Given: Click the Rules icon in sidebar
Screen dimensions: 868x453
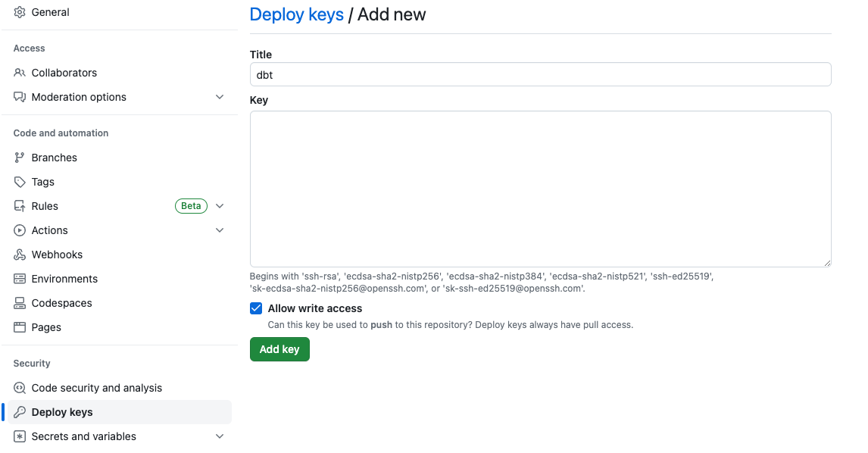Looking at the screenshot, I should [x=20, y=206].
